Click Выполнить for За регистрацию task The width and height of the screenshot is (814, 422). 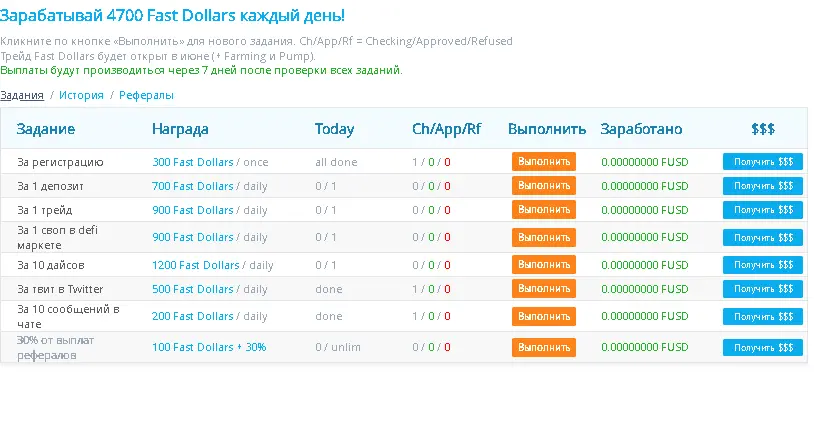point(544,161)
